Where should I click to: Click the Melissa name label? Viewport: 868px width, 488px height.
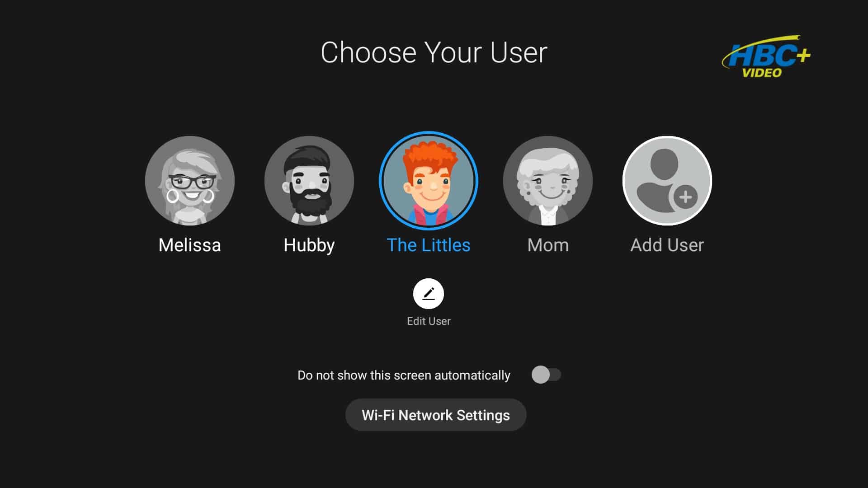(x=190, y=245)
